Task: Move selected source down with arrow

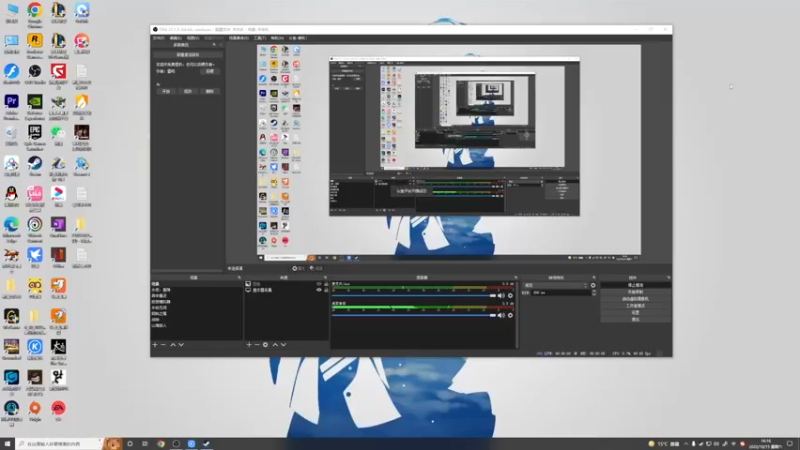Action: (x=284, y=345)
